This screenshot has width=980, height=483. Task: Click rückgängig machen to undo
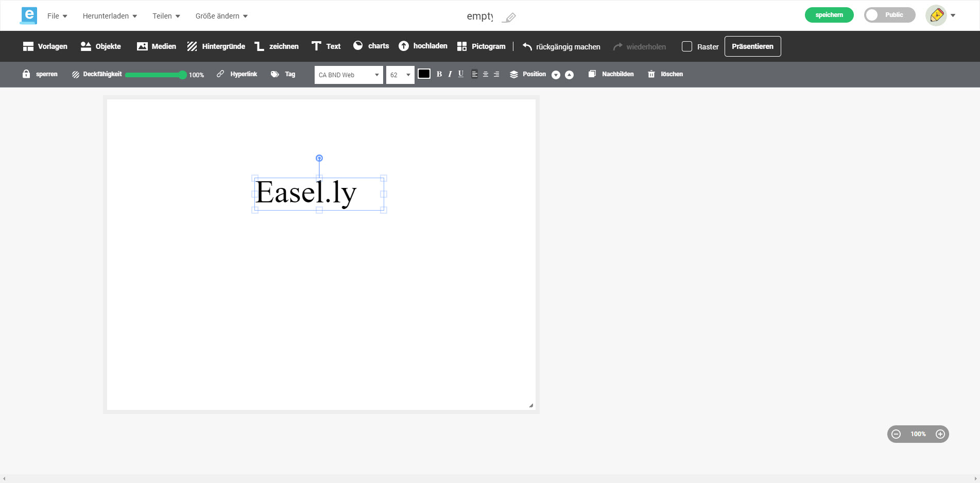561,47
